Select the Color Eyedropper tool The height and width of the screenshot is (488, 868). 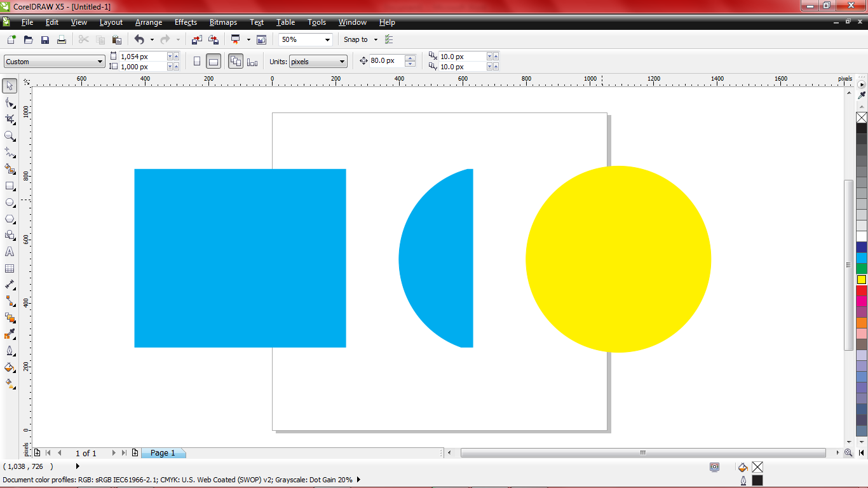[x=9, y=334]
